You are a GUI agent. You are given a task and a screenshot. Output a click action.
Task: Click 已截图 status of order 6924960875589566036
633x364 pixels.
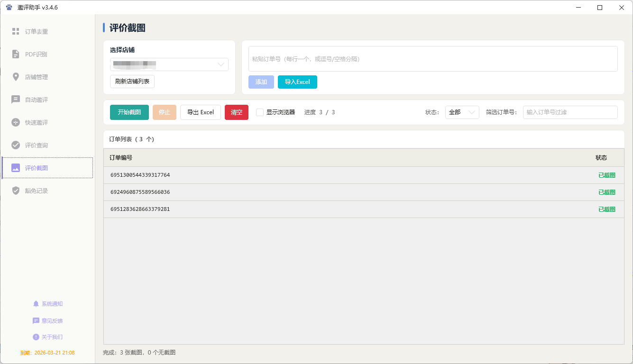pos(607,192)
